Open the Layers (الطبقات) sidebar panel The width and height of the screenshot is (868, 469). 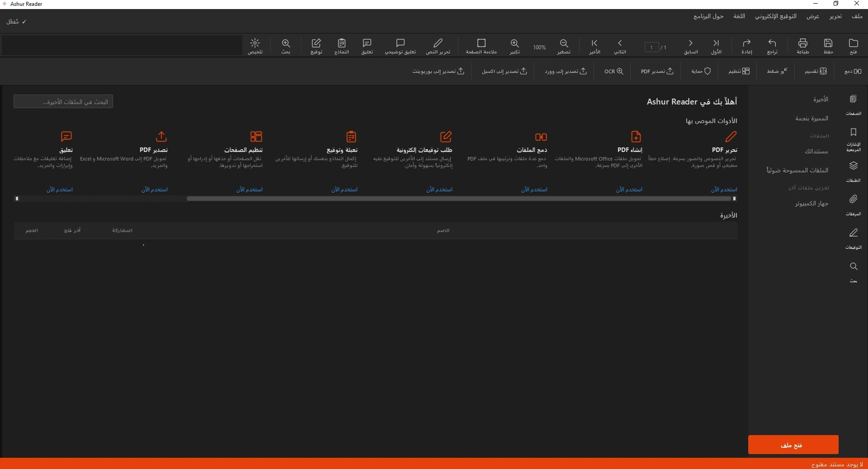[x=853, y=171]
